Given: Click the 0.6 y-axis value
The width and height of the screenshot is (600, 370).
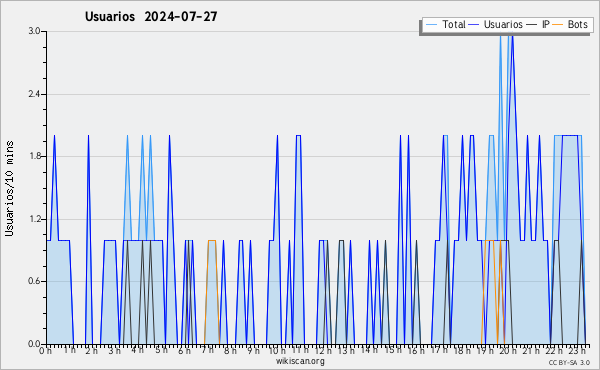Looking at the screenshot, I should (34, 281).
